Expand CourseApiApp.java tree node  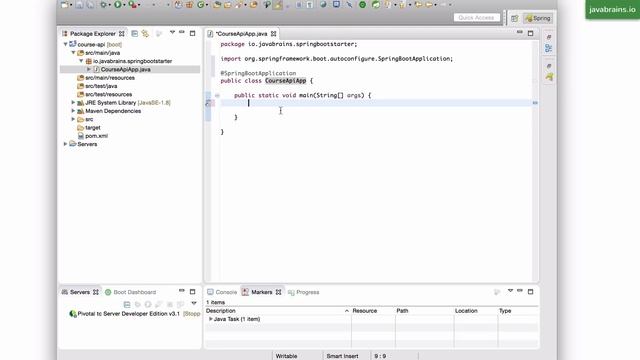[x=89, y=69]
